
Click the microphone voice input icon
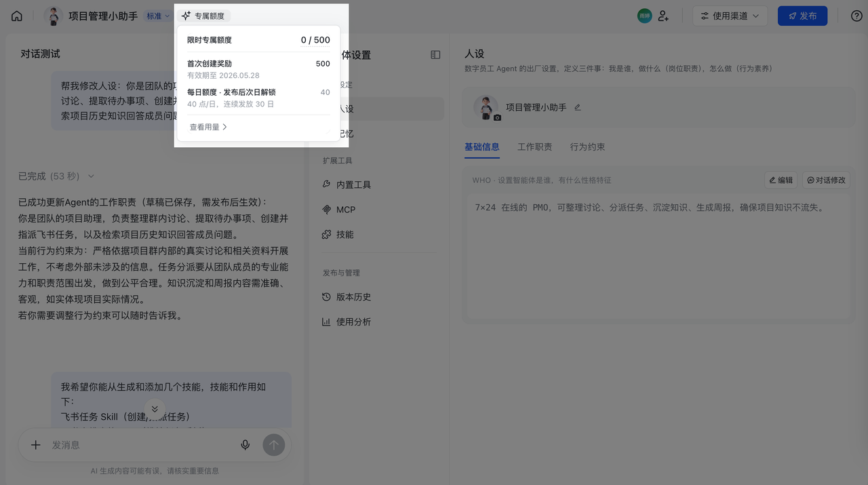[x=245, y=445]
